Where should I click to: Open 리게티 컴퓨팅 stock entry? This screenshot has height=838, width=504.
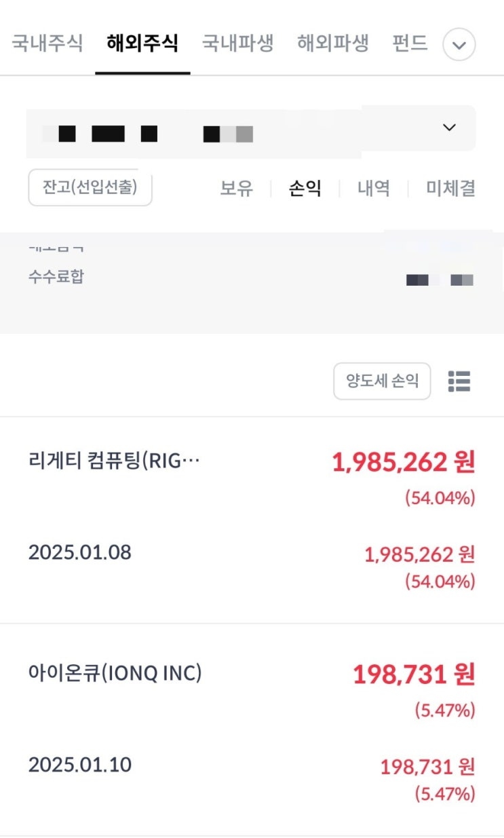(x=114, y=461)
